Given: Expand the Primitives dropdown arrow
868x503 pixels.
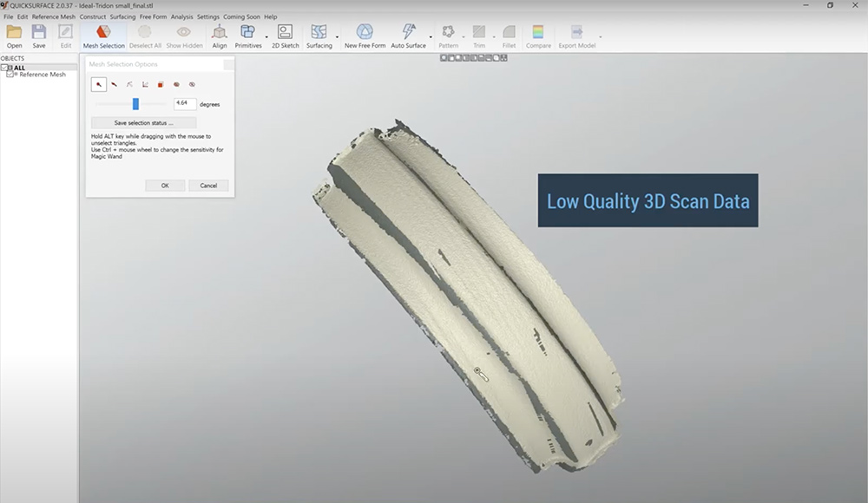Looking at the screenshot, I should tap(266, 36).
